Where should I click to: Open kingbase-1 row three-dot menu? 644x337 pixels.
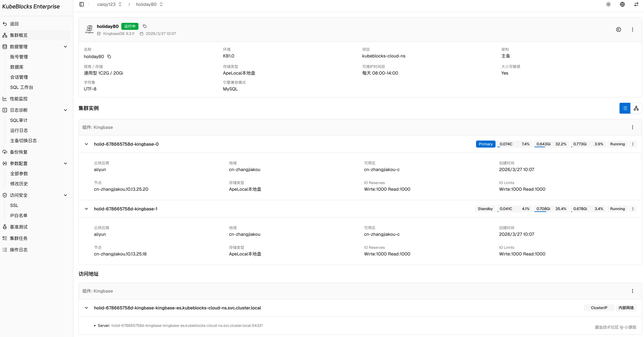[x=633, y=209]
